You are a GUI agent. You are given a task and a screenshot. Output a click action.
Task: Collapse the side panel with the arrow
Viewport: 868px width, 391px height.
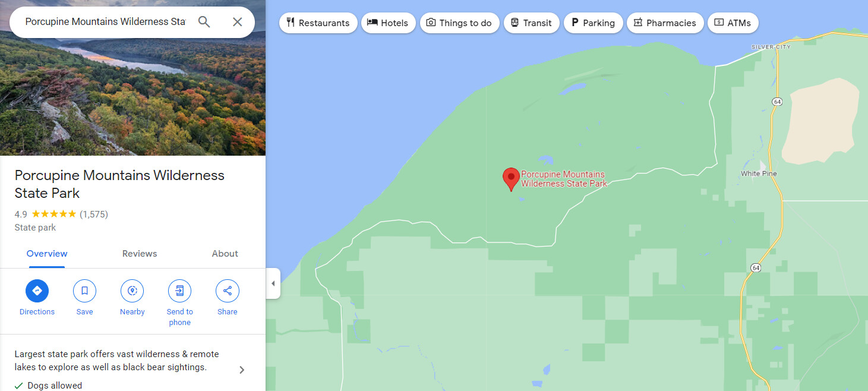(273, 283)
